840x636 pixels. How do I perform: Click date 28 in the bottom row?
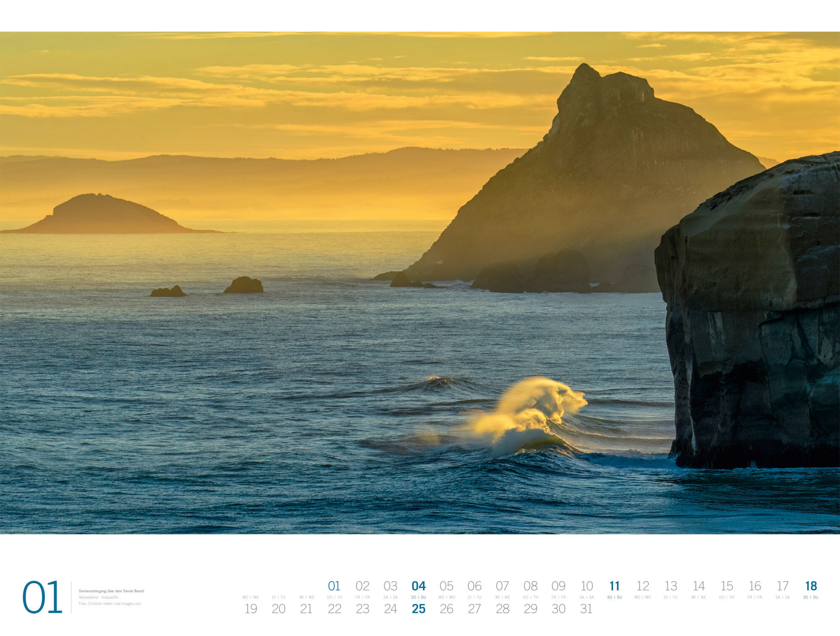(502, 609)
